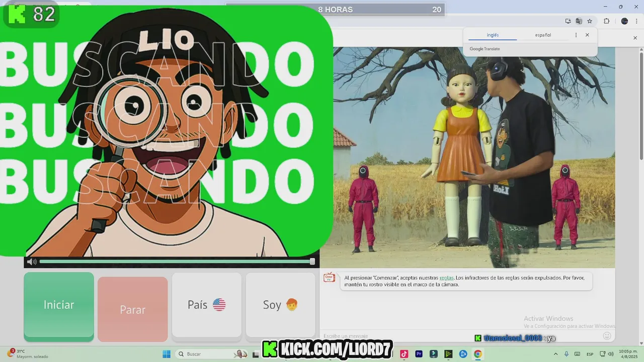The width and height of the screenshot is (644, 362).
Task: Click the microphone icon in system tray
Action: point(567,354)
